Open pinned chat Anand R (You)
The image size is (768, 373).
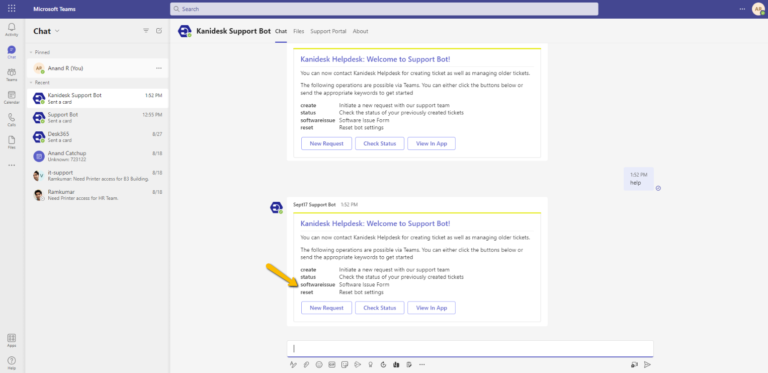(x=97, y=68)
